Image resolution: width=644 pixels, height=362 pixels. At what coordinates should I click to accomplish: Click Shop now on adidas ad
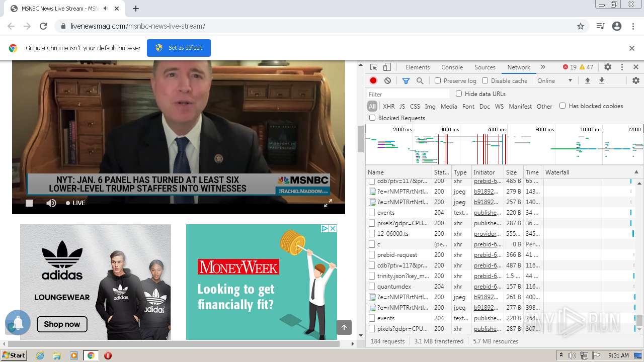click(62, 324)
